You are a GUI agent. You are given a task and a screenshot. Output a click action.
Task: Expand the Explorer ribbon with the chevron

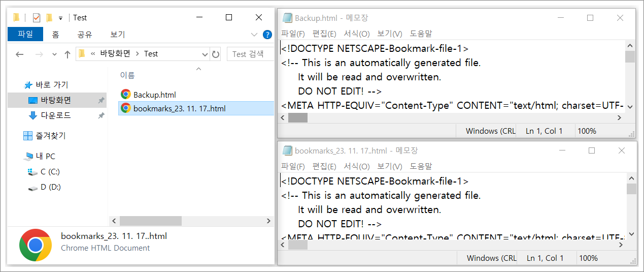coord(255,35)
